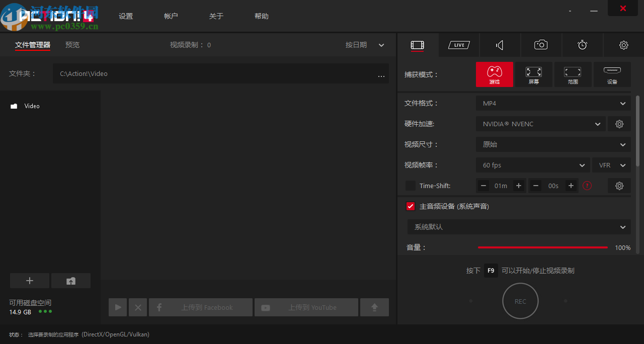Expand the VFR frame rate mode dropdown
This screenshot has height=344, width=644.
click(x=611, y=165)
